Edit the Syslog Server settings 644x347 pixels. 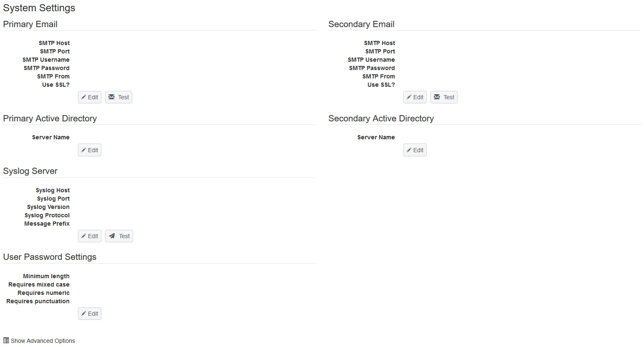(90, 236)
